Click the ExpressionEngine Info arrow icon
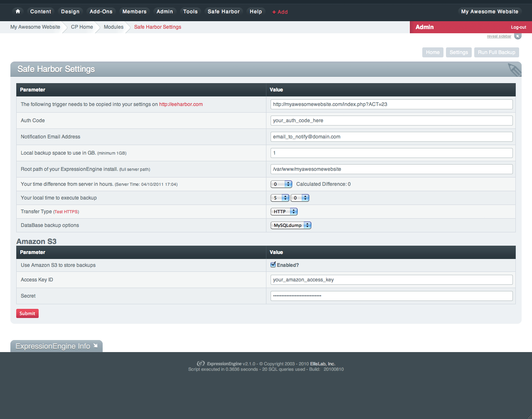This screenshot has height=419, width=532. click(x=96, y=345)
